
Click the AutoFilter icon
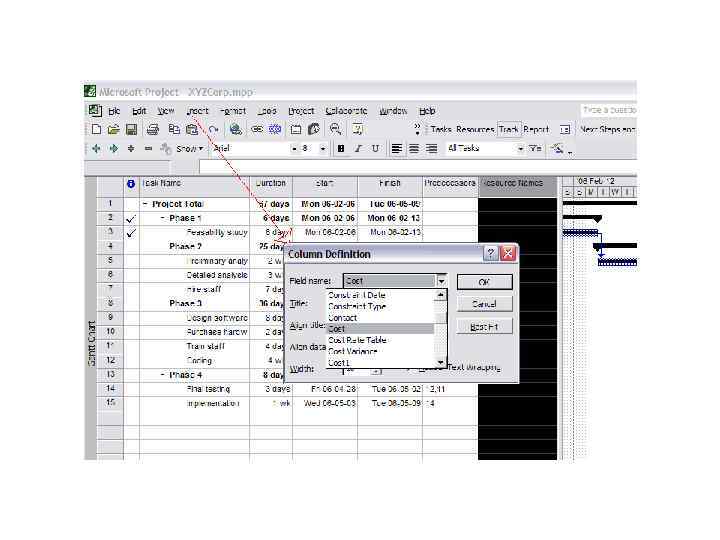(x=535, y=148)
